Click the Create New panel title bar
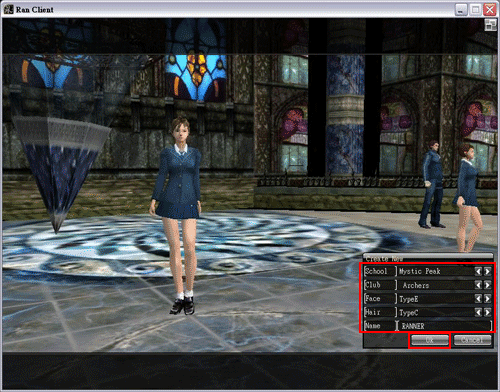The width and height of the screenshot is (500, 392). point(428,258)
